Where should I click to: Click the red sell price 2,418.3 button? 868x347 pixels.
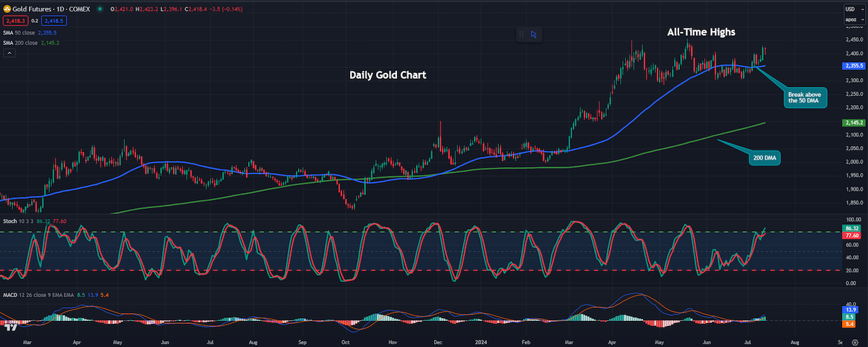(x=15, y=21)
